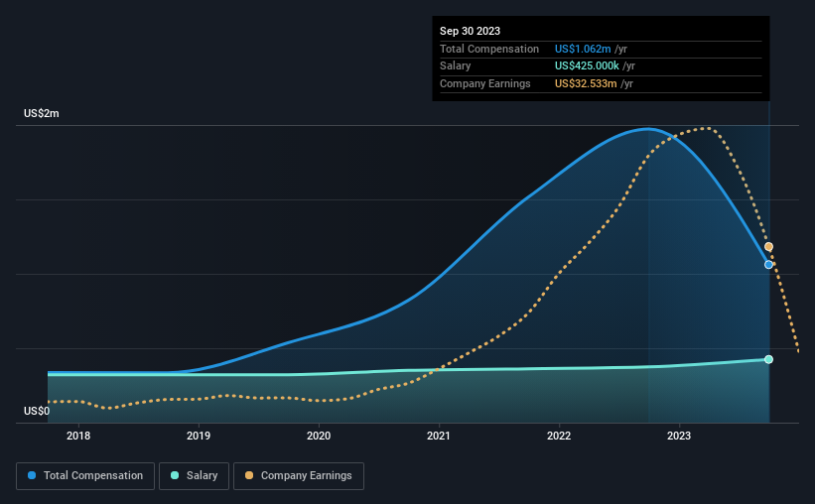This screenshot has height=504, width=815.
Task: Click the US$425.000k salary value
Action: click(x=587, y=66)
